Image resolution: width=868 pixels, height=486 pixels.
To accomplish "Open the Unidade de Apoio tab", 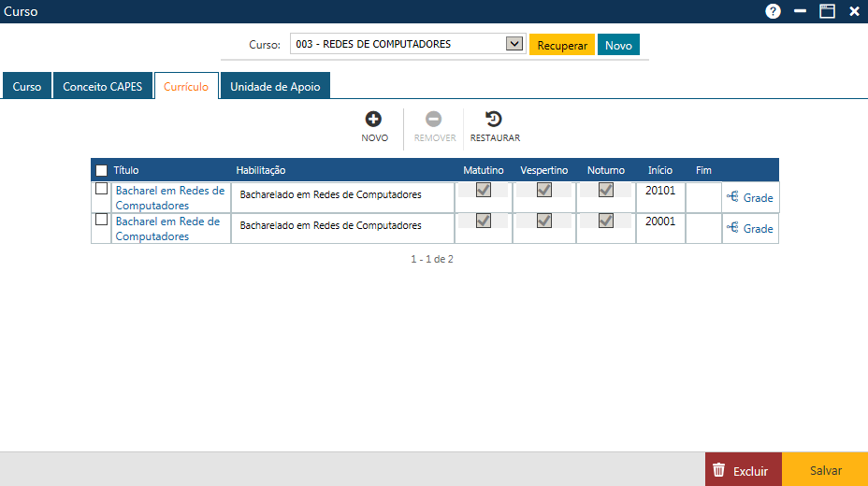I will click(275, 87).
